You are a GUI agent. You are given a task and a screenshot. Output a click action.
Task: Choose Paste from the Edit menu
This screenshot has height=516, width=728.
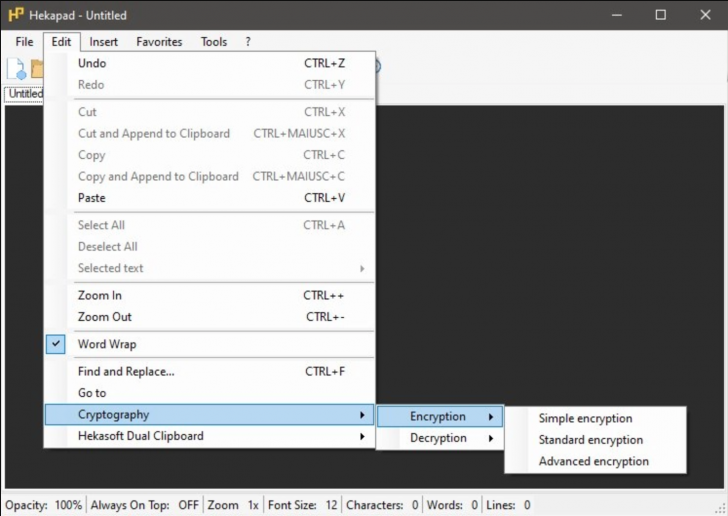pos(210,198)
